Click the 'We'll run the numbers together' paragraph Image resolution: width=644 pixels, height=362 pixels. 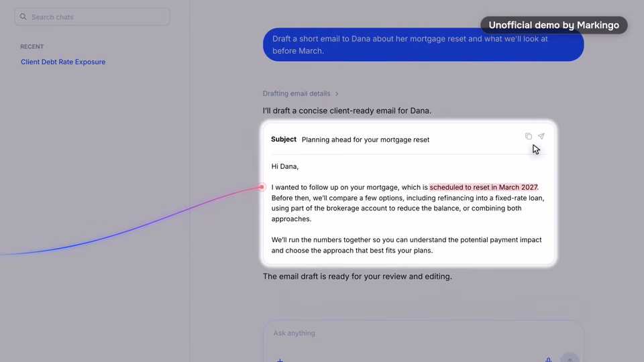coord(407,245)
